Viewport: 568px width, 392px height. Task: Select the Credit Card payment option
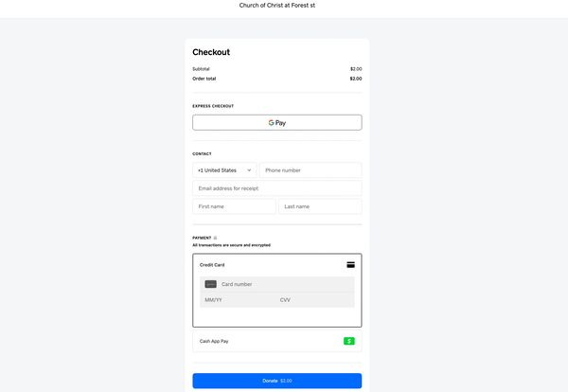click(x=212, y=265)
